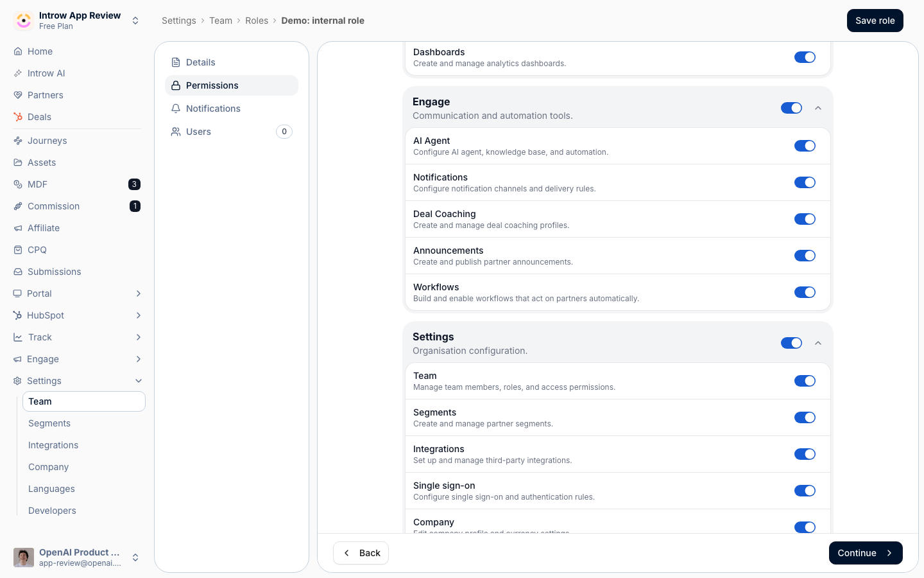The width and height of the screenshot is (924, 578).
Task: Click the Assets folder icon
Action: (18, 162)
